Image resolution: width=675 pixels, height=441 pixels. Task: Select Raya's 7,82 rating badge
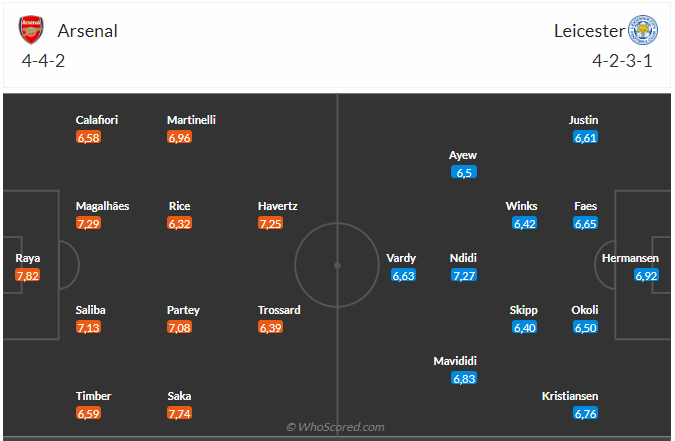[28, 275]
